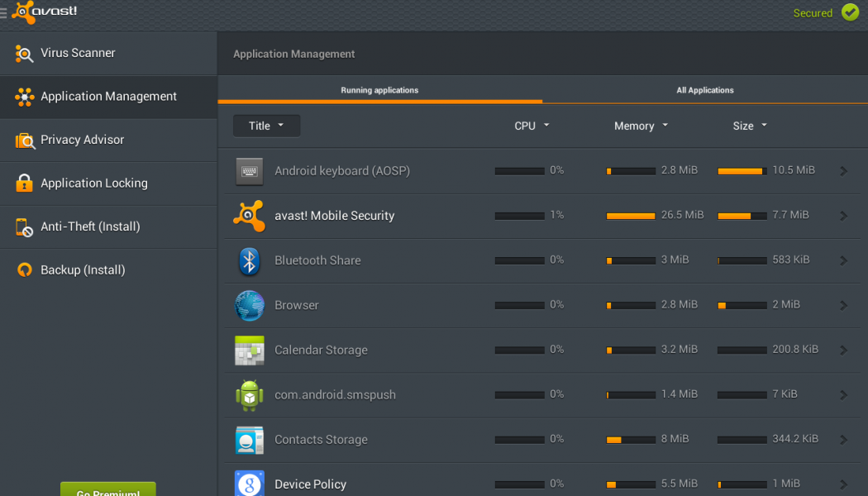Click the Anti-Theft (Install) phone icon
868x496 pixels.
24,227
